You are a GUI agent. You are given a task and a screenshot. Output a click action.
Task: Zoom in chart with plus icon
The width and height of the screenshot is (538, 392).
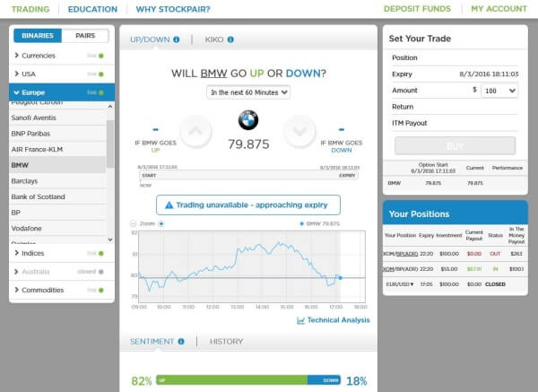click(x=161, y=223)
